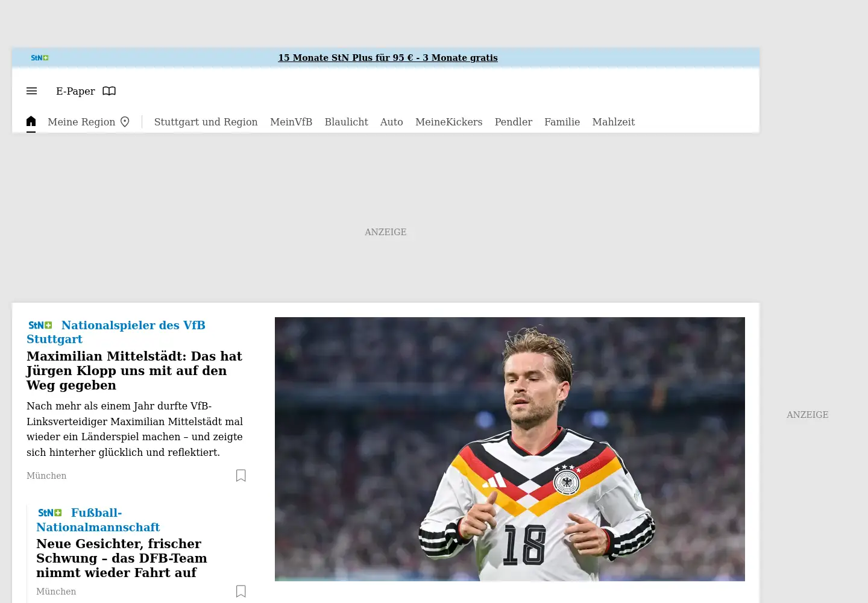868x603 pixels.
Task: Click the StN Plus logo in the promo banner
Action: 40,58
